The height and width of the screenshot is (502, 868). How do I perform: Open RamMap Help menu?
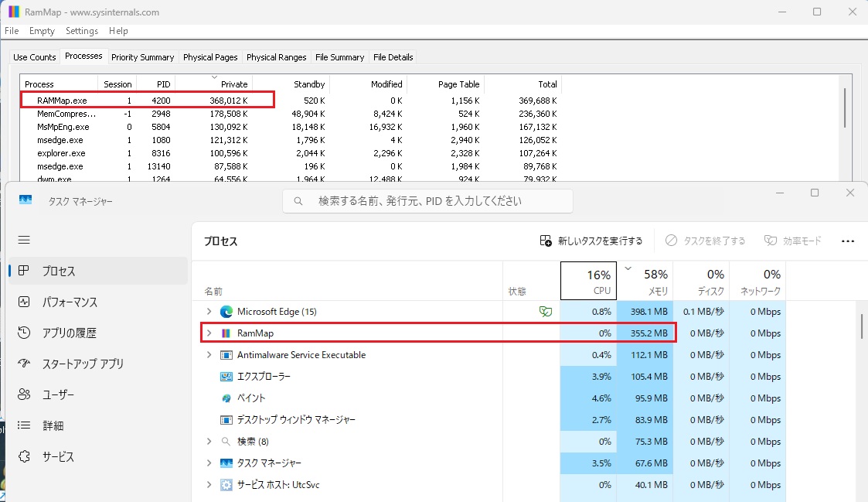click(118, 31)
